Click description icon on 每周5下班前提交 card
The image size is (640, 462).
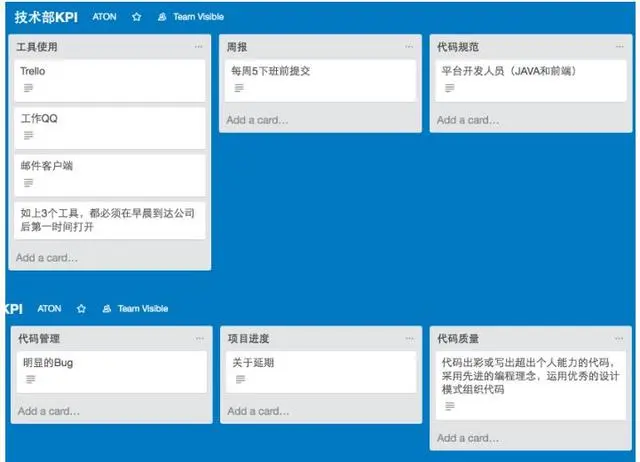tap(239, 89)
